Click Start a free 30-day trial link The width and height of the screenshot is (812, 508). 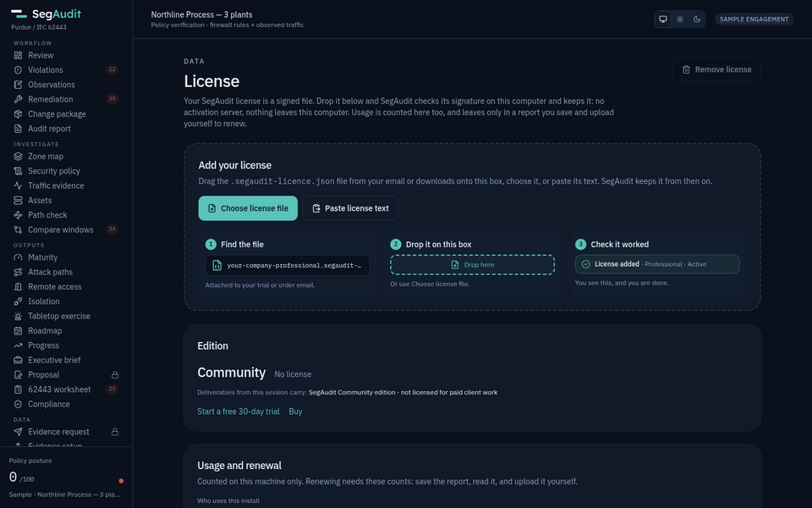tap(239, 411)
